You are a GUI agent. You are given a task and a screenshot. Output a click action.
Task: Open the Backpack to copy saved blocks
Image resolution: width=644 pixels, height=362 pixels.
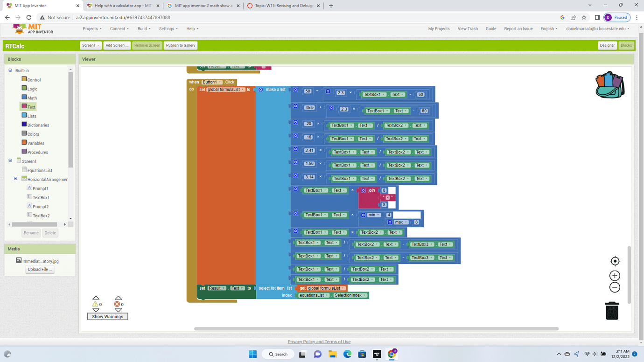pos(610,84)
